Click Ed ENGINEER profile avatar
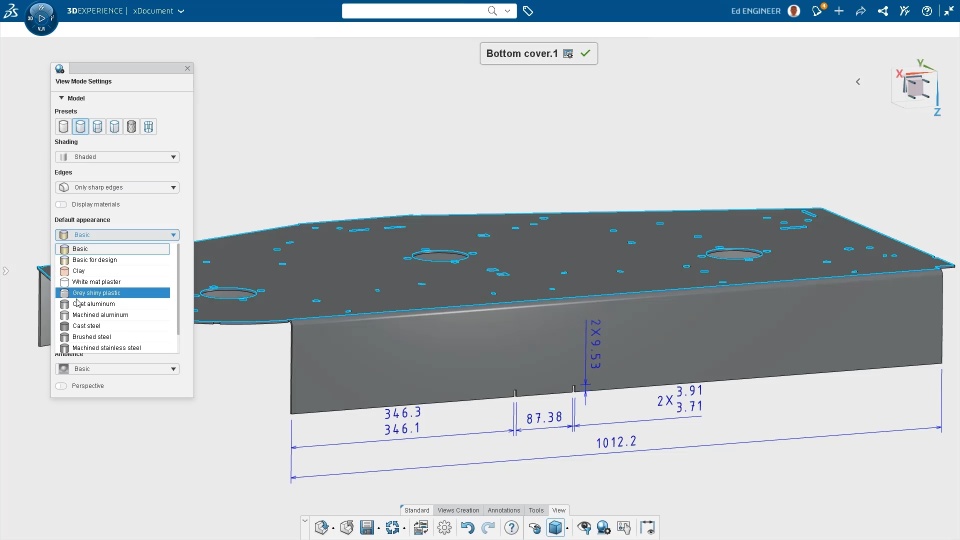Screen dimensions: 960x540 794,11
